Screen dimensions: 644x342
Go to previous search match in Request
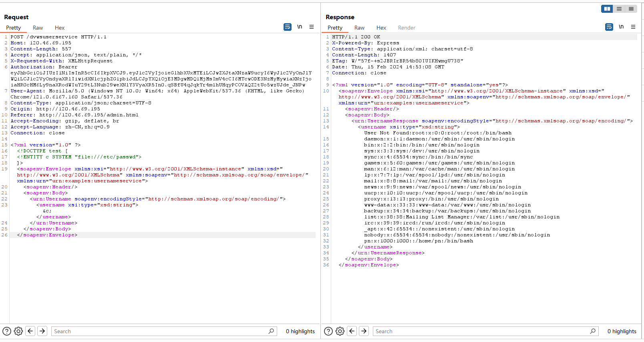[30, 331]
